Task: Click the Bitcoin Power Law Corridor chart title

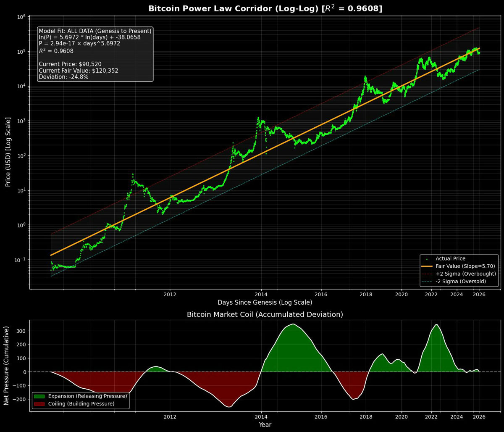Action: click(265, 8)
